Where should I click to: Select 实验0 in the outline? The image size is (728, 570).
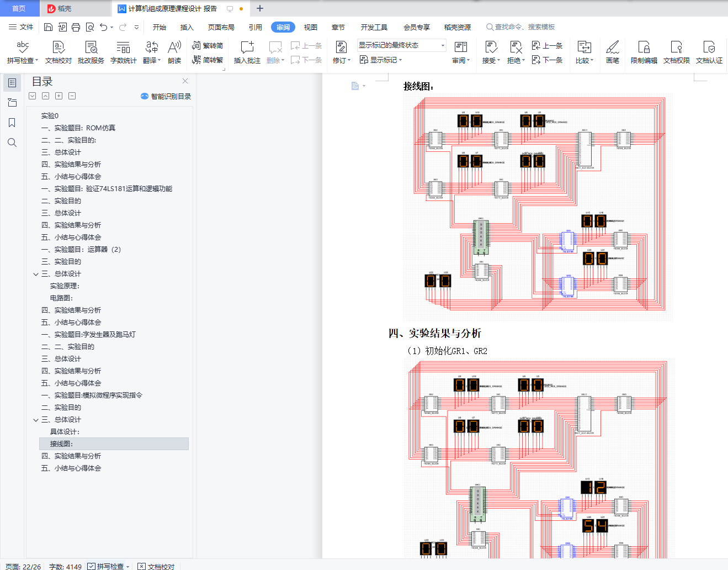click(50, 116)
